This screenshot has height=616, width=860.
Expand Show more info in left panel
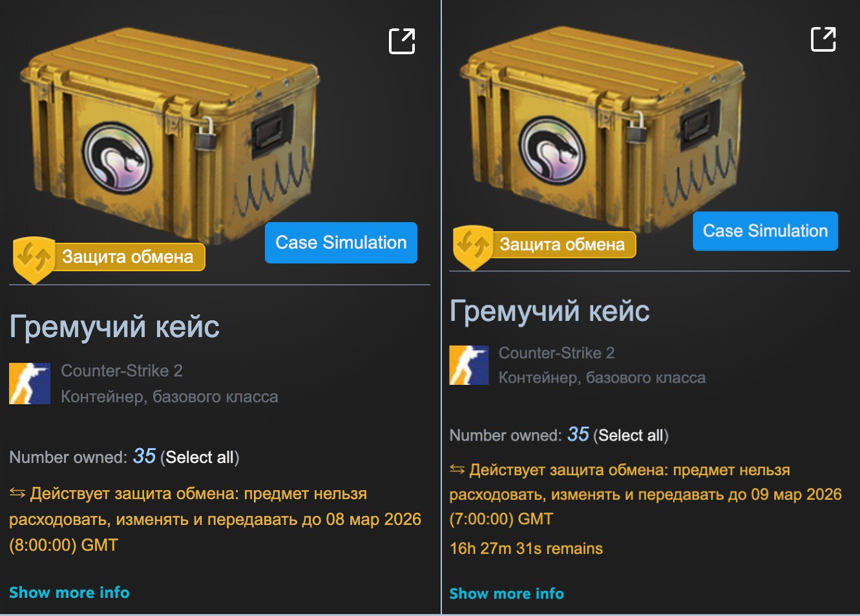pyautogui.click(x=69, y=592)
